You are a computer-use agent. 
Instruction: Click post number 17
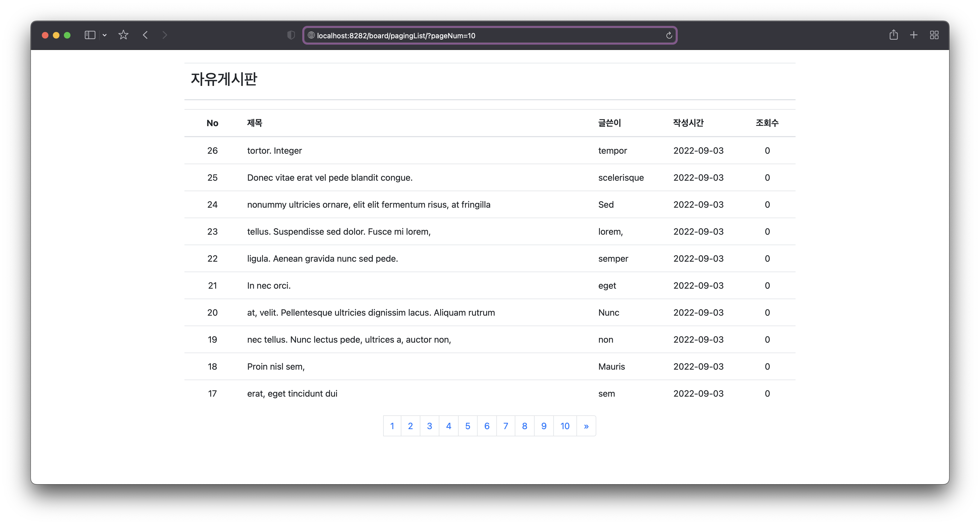(212, 394)
